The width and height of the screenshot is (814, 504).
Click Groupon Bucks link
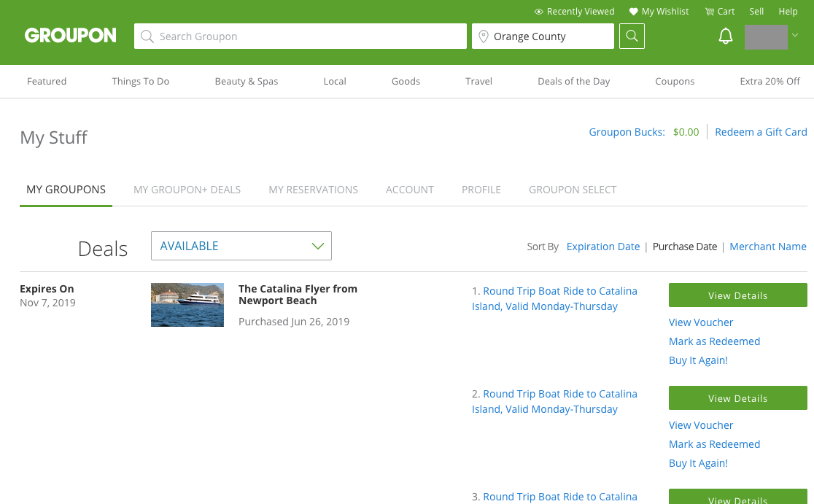click(627, 132)
